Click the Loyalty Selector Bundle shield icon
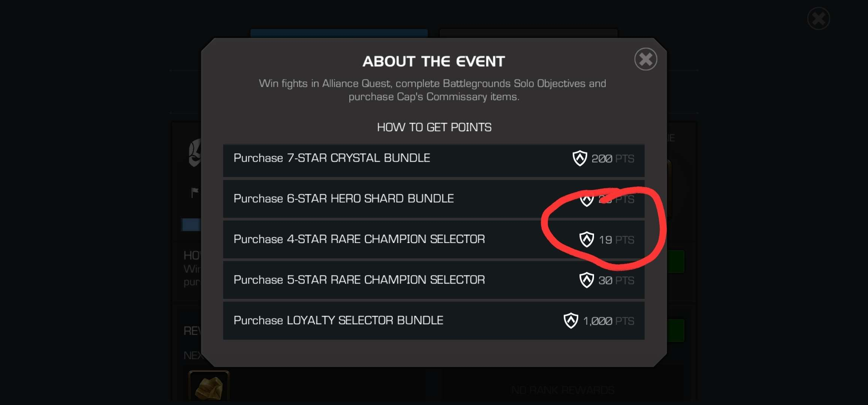The width and height of the screenshot is (868, 405). click(571, 321)
